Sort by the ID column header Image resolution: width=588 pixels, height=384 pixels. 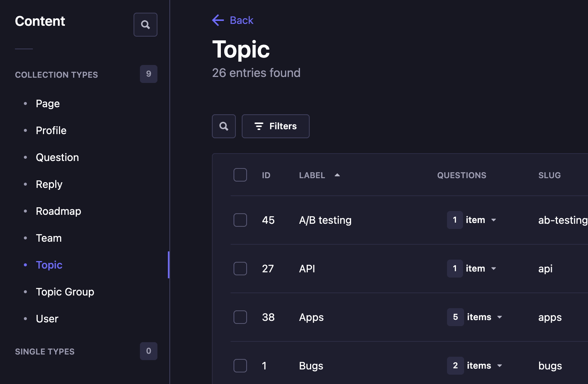click(x=266, y=175)
